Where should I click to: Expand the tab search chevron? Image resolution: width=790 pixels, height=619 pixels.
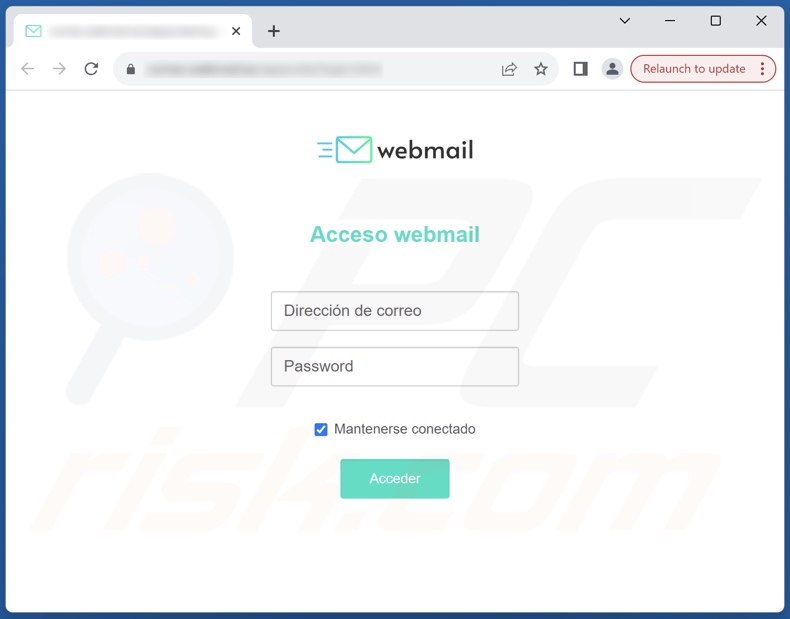pyautogui.click(x=625, y=21)
